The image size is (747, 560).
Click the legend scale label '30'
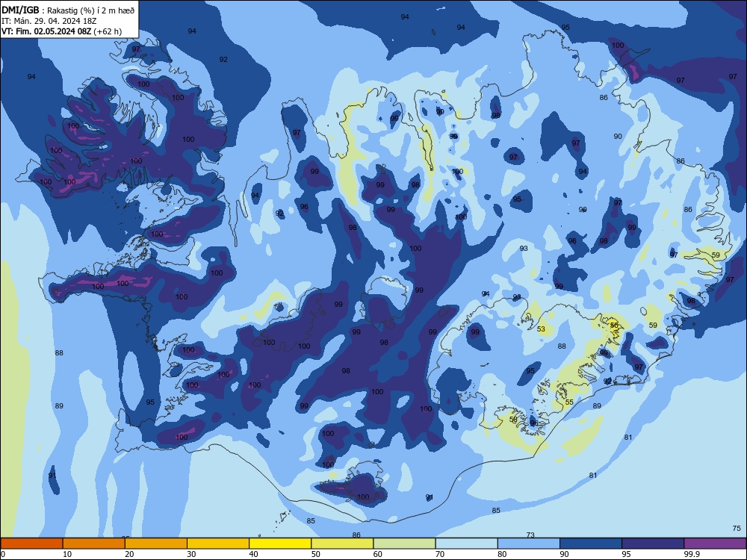tap(191, 554)
